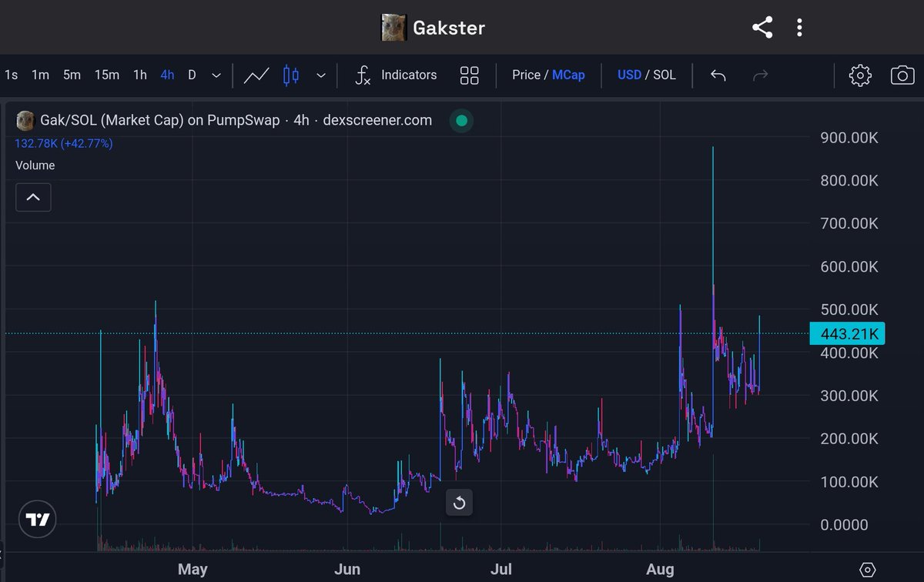924x582 pixels.
Task: Click the 200.00K price axis label
Action: (851, 439)
